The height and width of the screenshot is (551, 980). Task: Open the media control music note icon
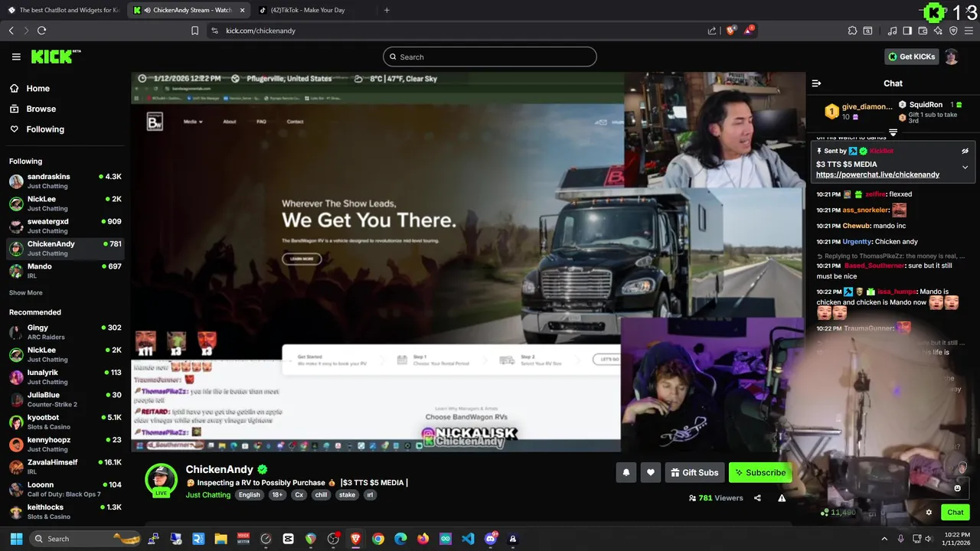[892, 31]
